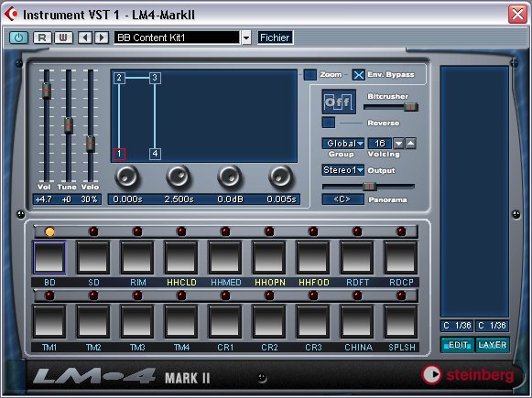Trigger the BD drum pad

click(49, 257)
